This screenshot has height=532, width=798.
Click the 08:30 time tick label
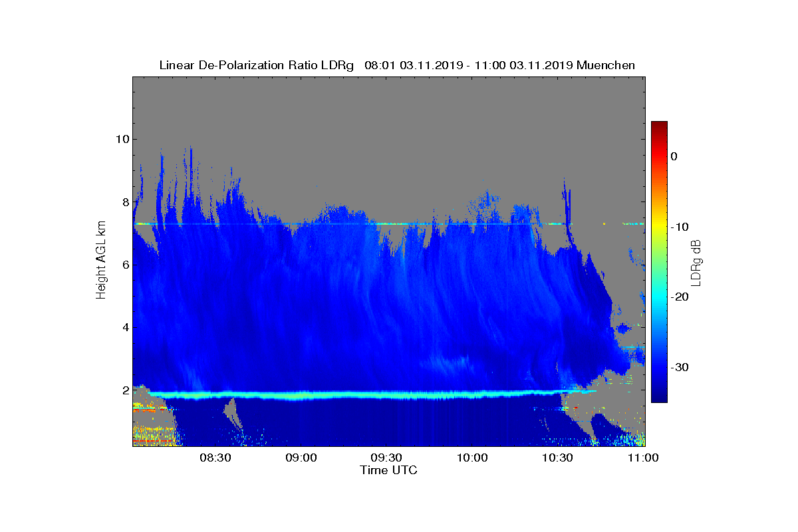click(x=215, y=458)
